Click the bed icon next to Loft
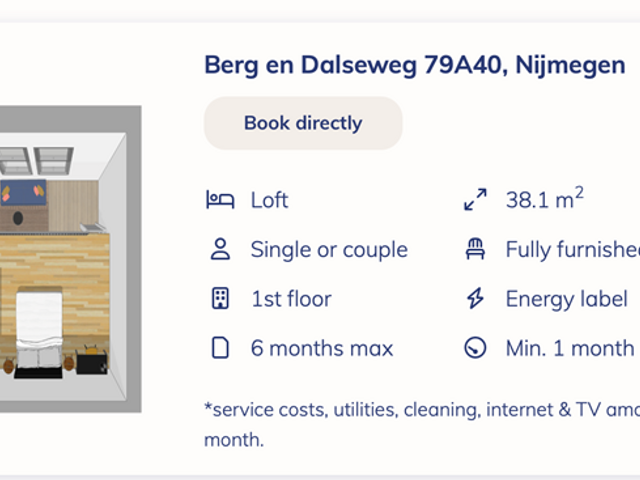The height and width of the screenshot is (480, 640). pyautogui.click(x=220, y=200)
